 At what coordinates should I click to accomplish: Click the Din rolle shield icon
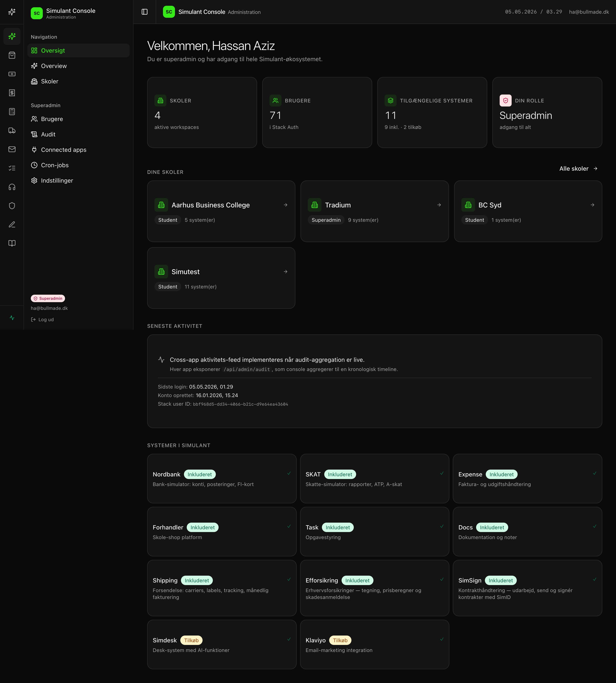[506, 101]
